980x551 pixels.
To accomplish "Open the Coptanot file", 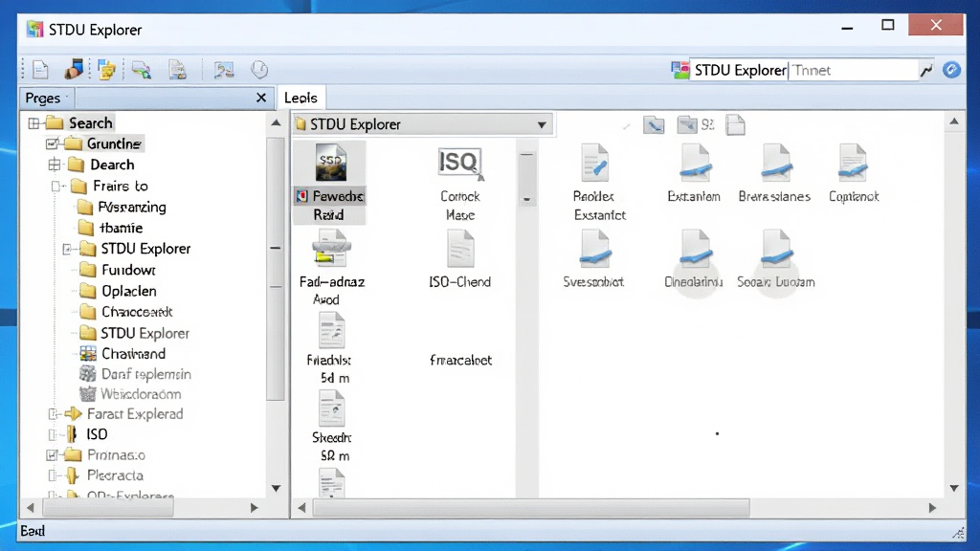I will point(853,174).
